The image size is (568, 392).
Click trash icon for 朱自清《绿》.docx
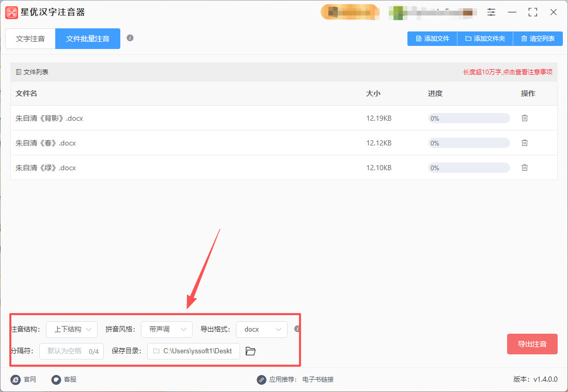(x=525, y=168)
